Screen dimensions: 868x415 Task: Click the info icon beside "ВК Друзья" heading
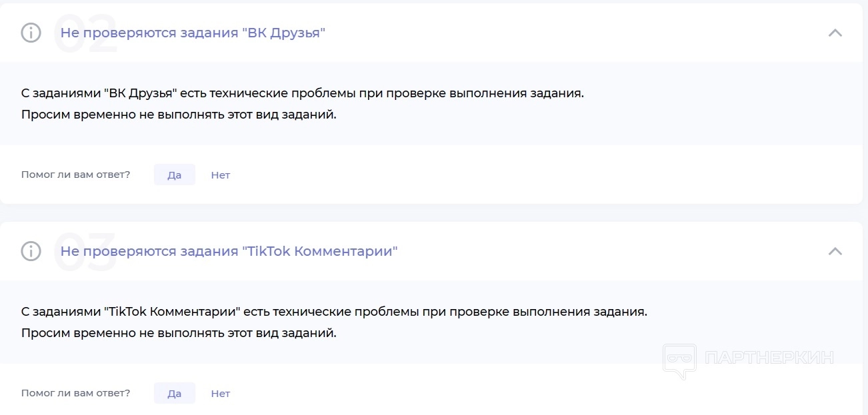31,33
